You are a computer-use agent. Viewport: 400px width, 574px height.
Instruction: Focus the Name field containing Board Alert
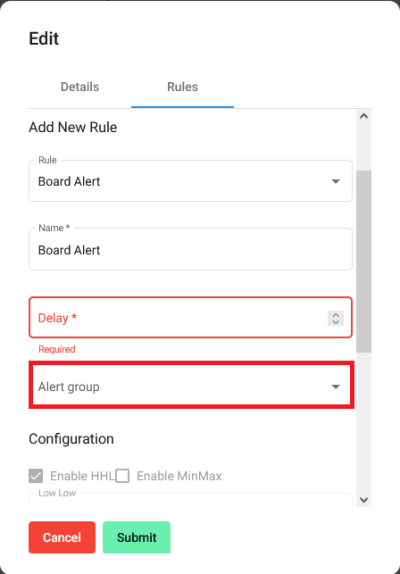190,250
